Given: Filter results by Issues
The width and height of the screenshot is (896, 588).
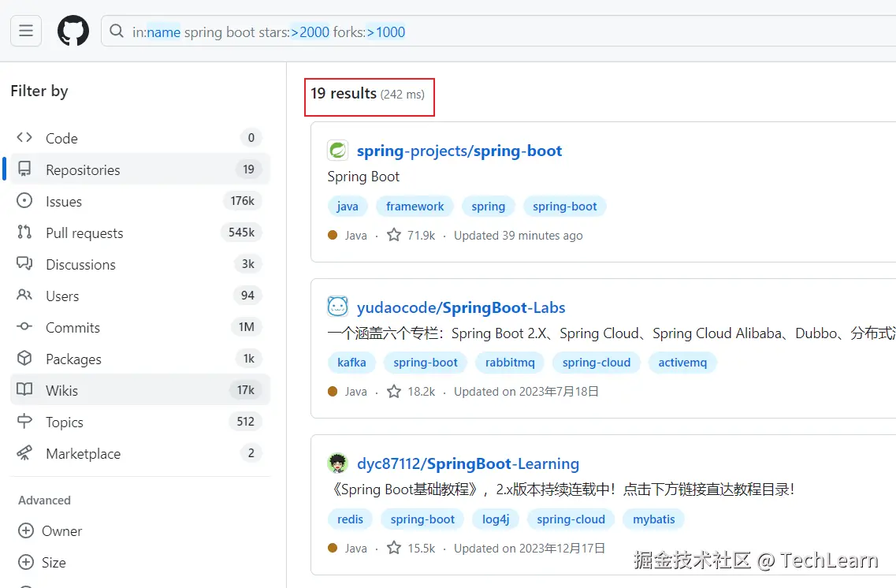Looking at the screenshot, I should click(x=140, y=201).
